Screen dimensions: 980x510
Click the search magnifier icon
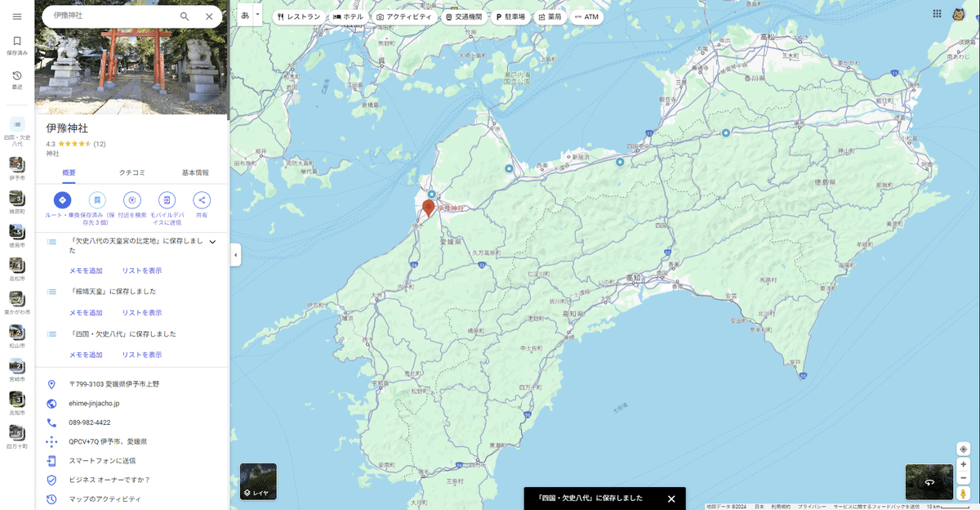coord(185,16)
